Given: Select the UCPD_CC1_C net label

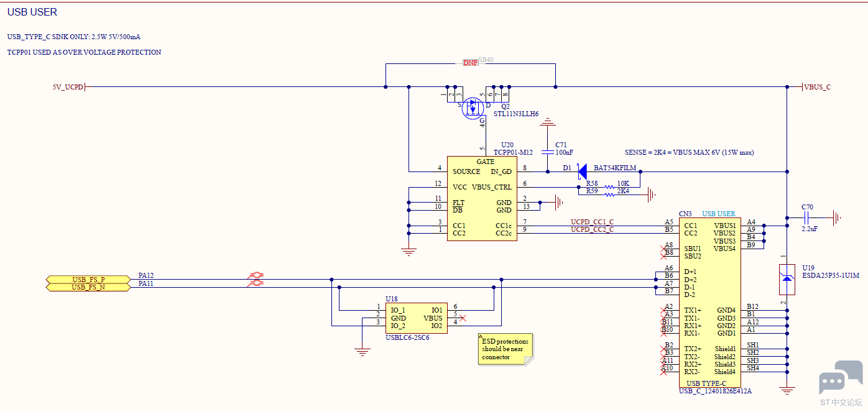Looking at the screenshot, I should pos(592,222).
